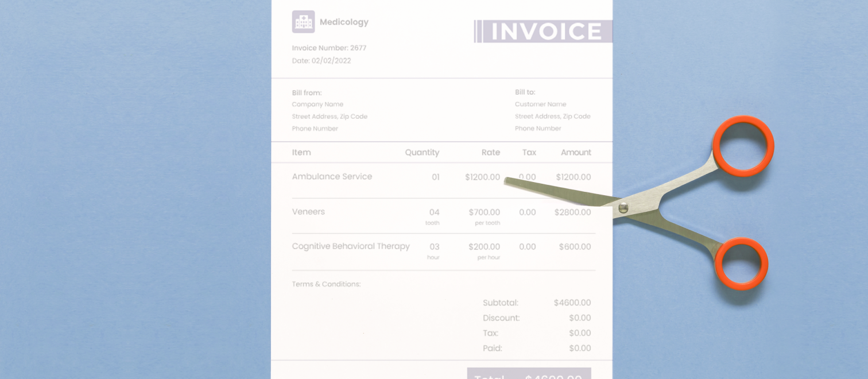868x379 pixels.
Task: Select the Company Name under Bill from
Action: click(317, 105)
